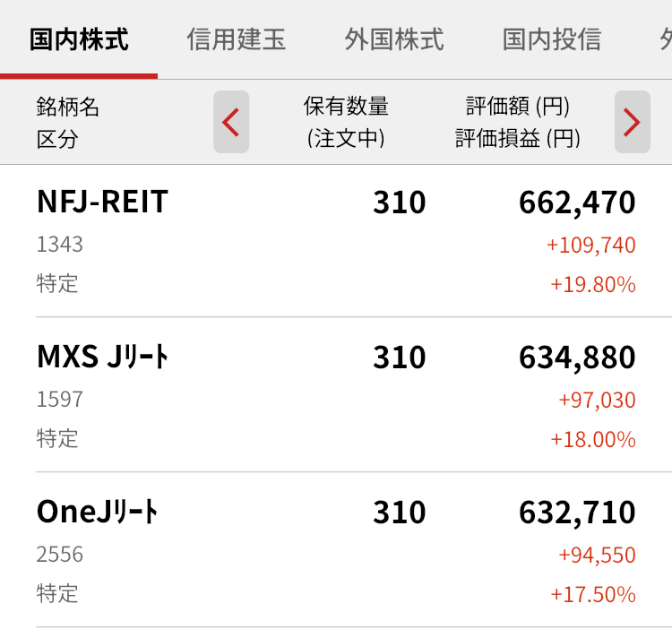
Task: Click the 評価額 (円) column header
Action: (x=518, y=107)
